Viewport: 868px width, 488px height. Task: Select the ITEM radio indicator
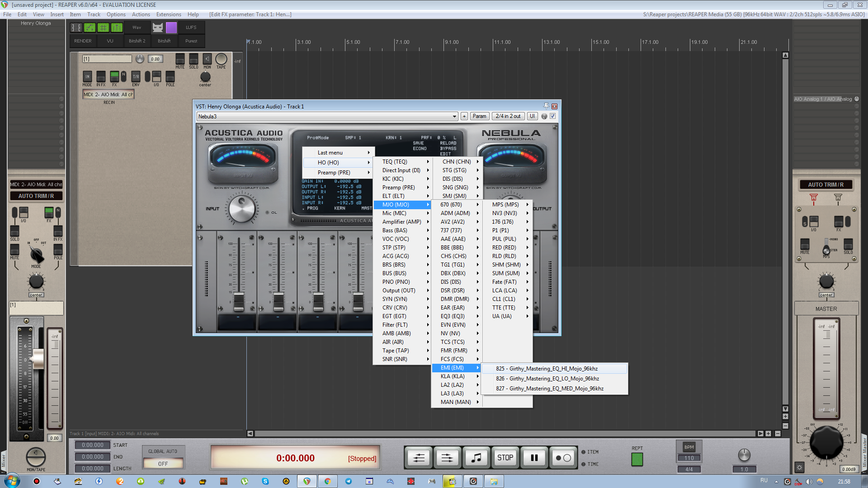pos(584,452)
